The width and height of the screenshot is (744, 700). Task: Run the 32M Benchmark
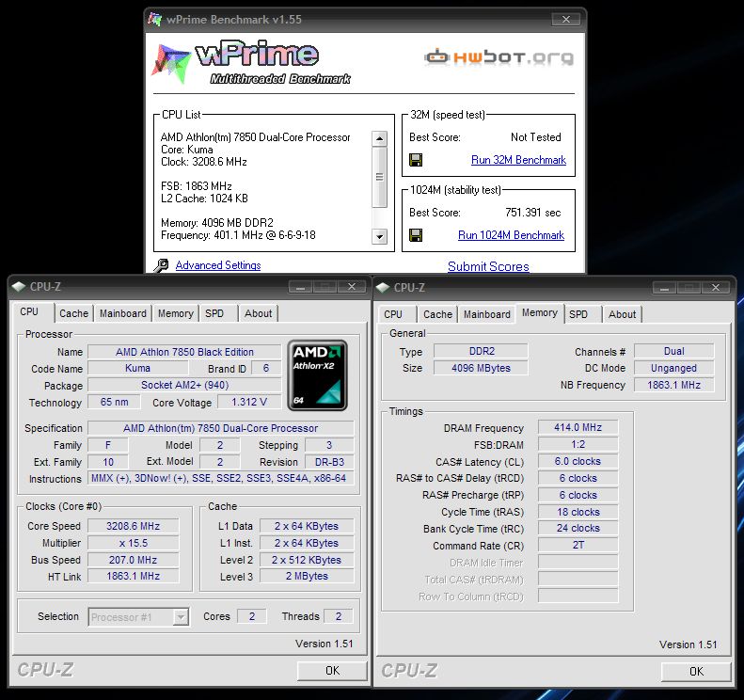[518, 160]
